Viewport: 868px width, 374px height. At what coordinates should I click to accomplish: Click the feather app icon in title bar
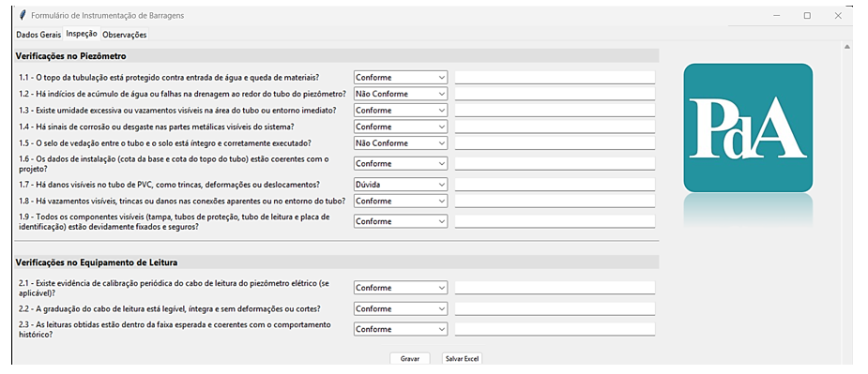23,16
